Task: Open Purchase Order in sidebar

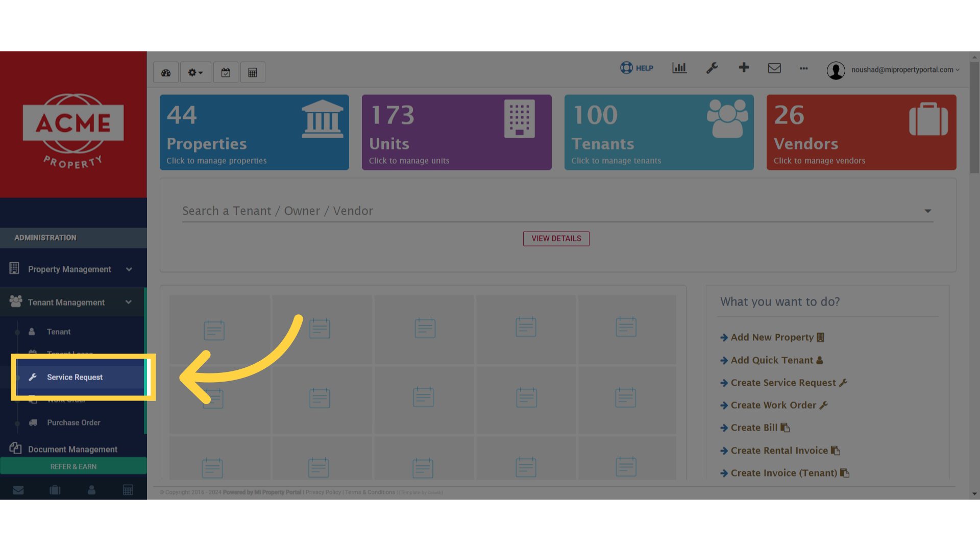Action: pos(73,422)
